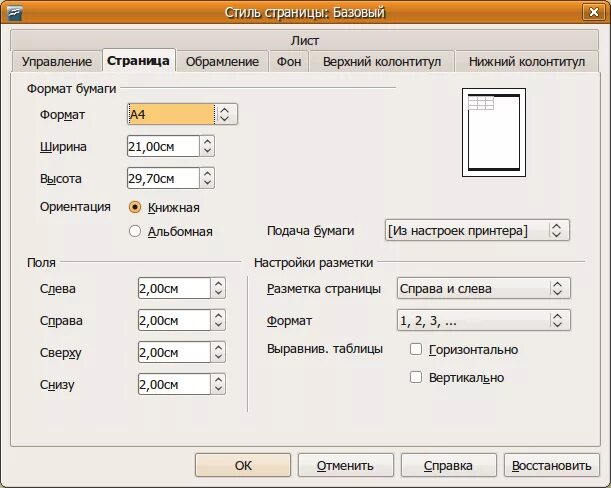Click the Ширина width input field
This screenshot has height=488, width=611.
[163, 147]
